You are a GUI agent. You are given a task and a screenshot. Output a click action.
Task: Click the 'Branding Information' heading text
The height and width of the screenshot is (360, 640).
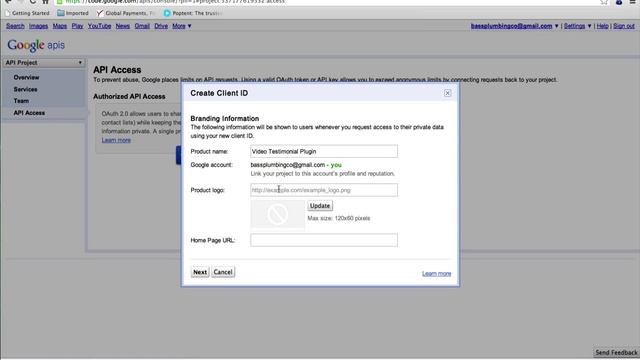coord(224,118)
